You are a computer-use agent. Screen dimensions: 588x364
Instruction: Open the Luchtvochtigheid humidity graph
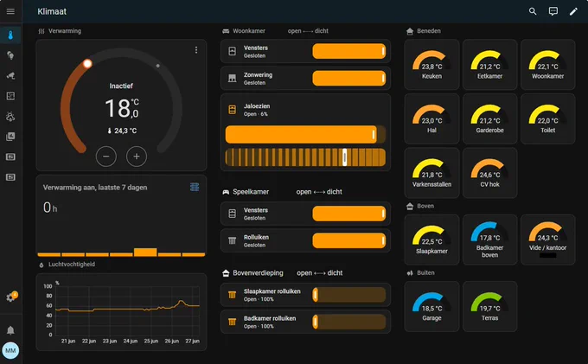point(121,312)
